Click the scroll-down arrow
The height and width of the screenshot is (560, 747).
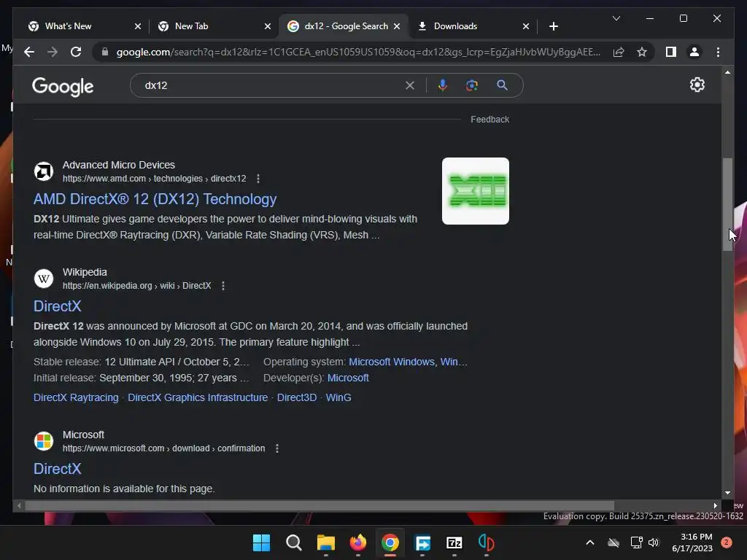pos(727,493)
